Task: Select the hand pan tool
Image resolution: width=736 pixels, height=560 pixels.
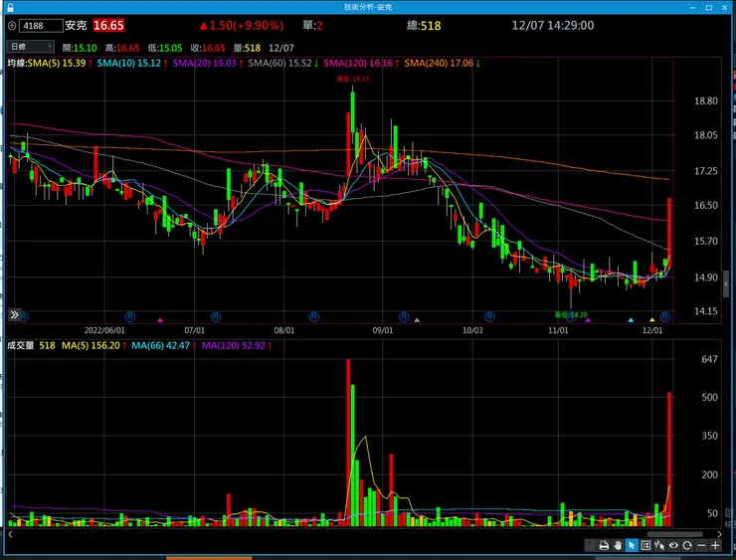Action: point(618,545)
